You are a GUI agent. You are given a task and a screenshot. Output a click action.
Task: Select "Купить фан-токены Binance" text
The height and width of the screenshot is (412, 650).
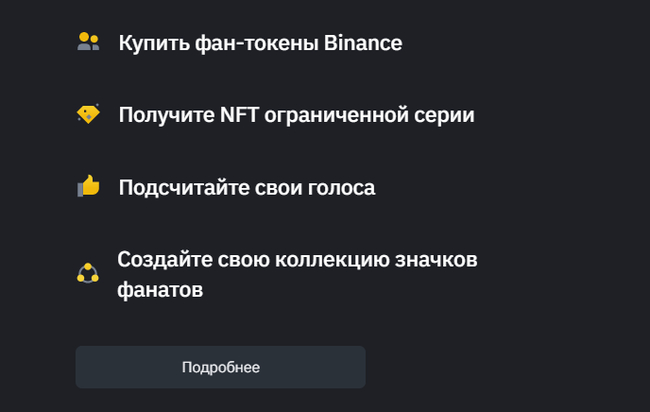(x=260, y=43)
